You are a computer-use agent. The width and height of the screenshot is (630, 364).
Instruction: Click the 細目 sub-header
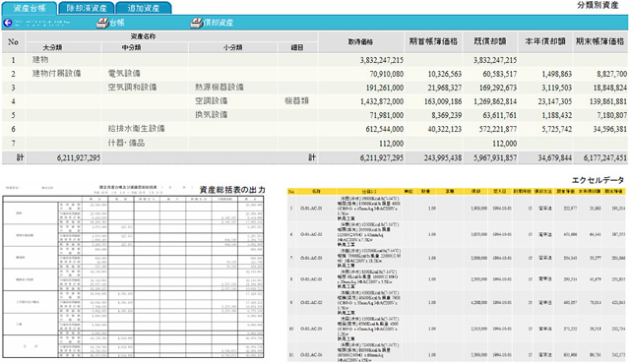pyautogui.click(x=297, y=47)
